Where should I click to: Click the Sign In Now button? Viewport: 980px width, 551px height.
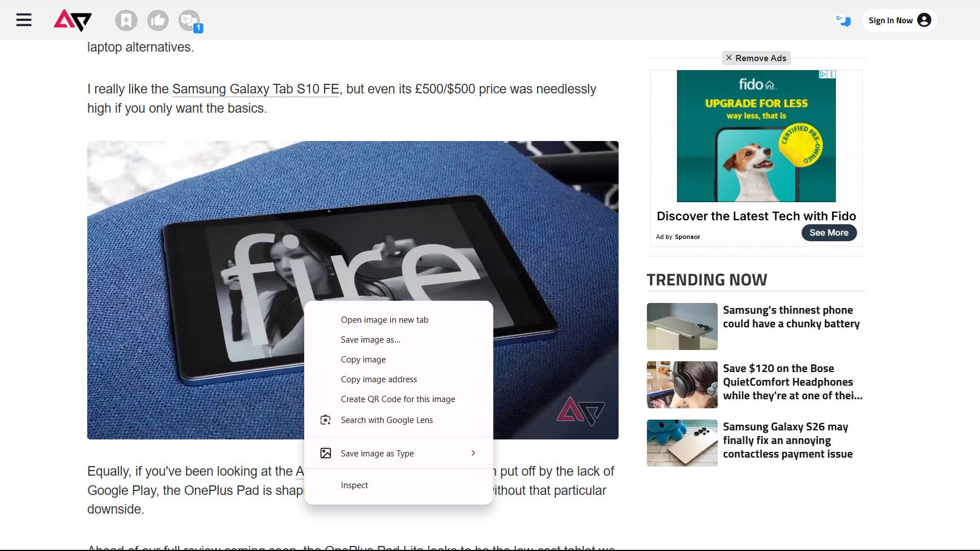click(892, 20)
